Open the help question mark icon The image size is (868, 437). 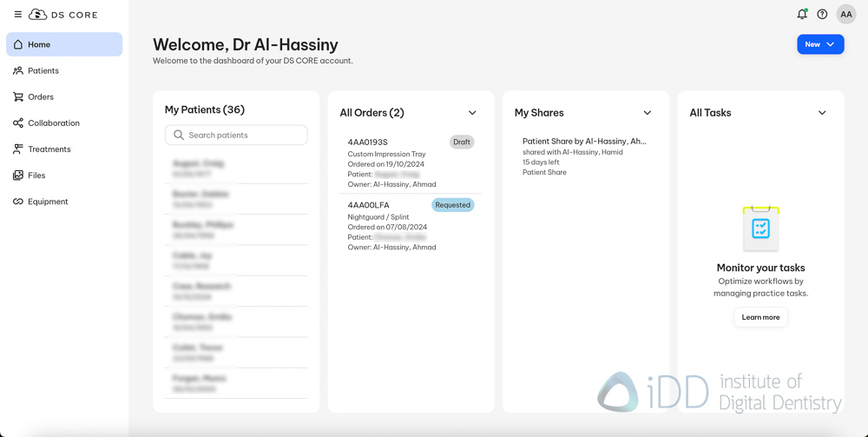(x=822, y=14)
